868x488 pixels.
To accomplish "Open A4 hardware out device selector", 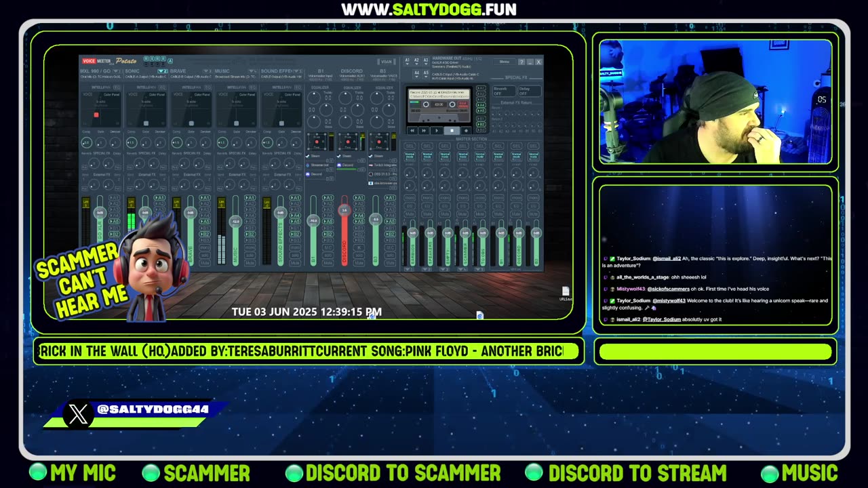I will [x=416, y=75].
